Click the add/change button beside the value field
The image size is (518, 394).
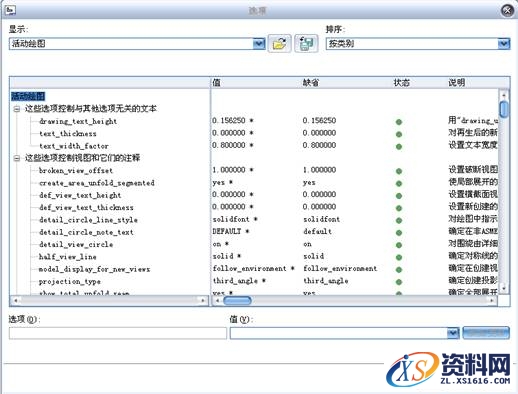click(x=486, y=333)
